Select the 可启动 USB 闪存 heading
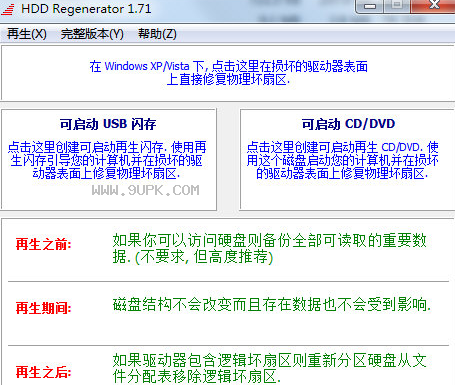 pyautogui.click(x=108, y=124)
